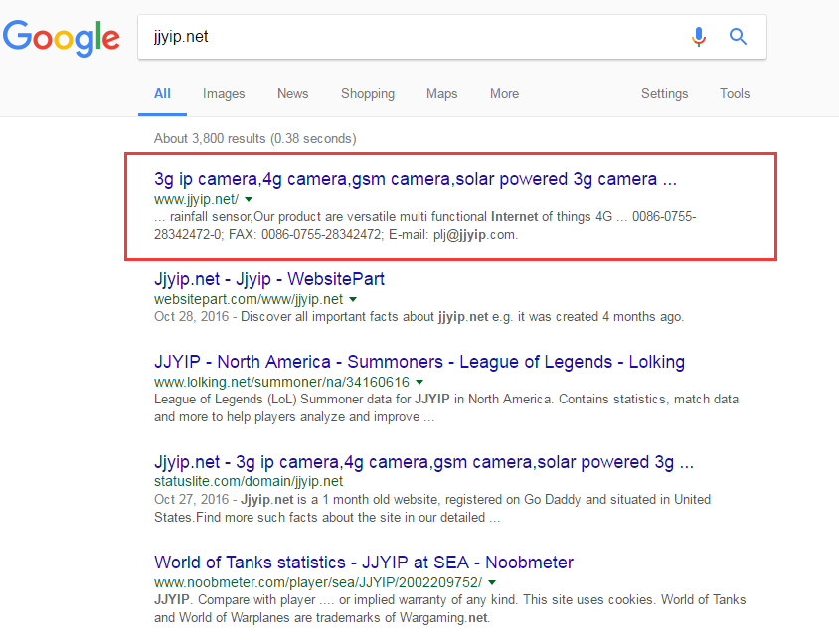Expand dropdown arrow next to www.jjyip.net/
The image size is (839, 644).
249,199
